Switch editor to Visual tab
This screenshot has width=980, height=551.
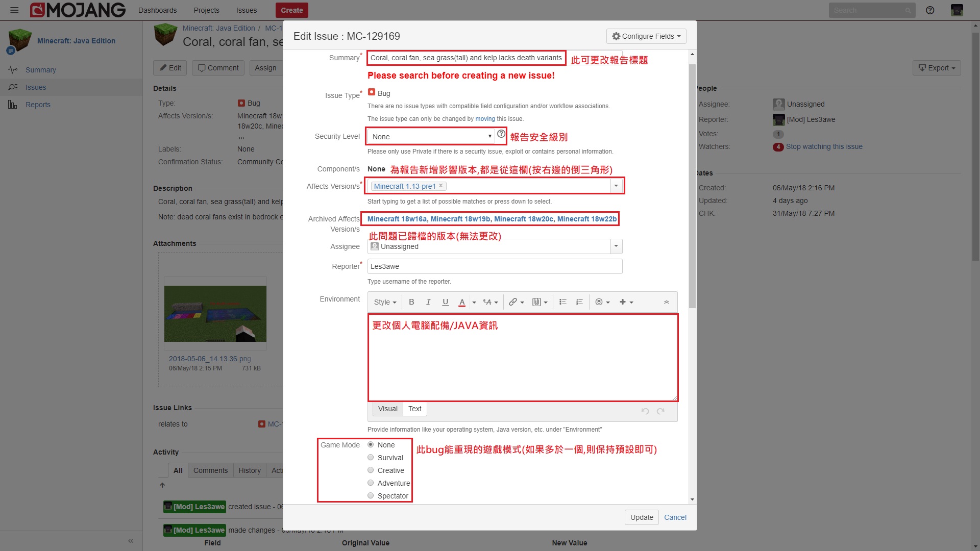pyautogui.click(x=387, y=409)
